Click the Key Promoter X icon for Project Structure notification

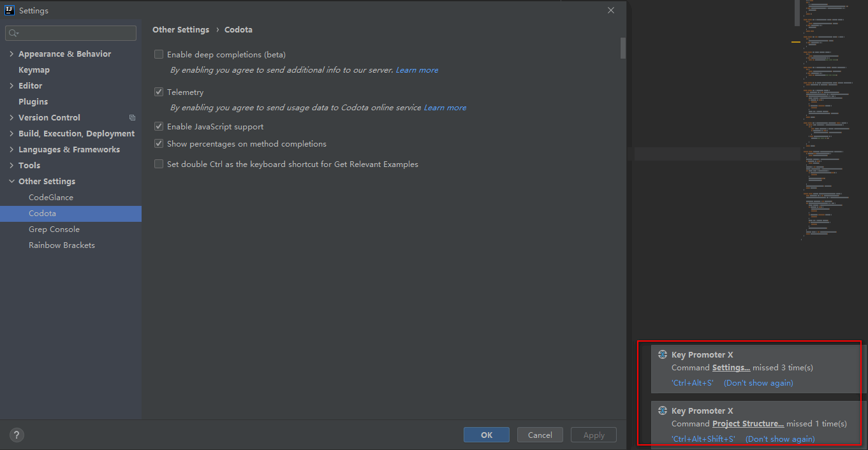662,411
